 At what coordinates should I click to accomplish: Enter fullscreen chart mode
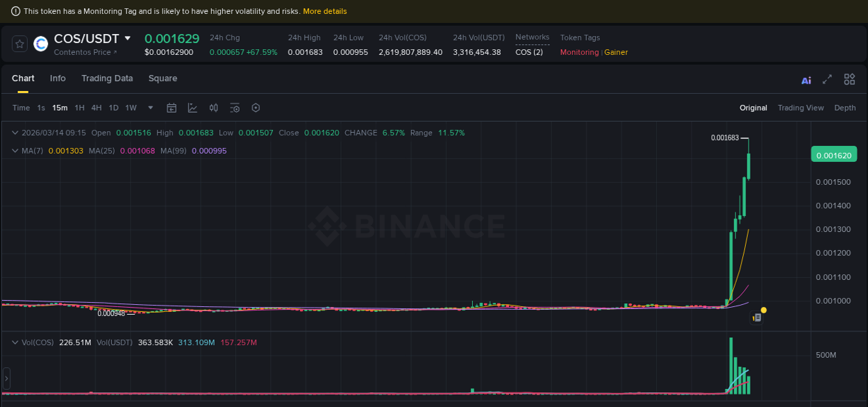click(827, 80)
